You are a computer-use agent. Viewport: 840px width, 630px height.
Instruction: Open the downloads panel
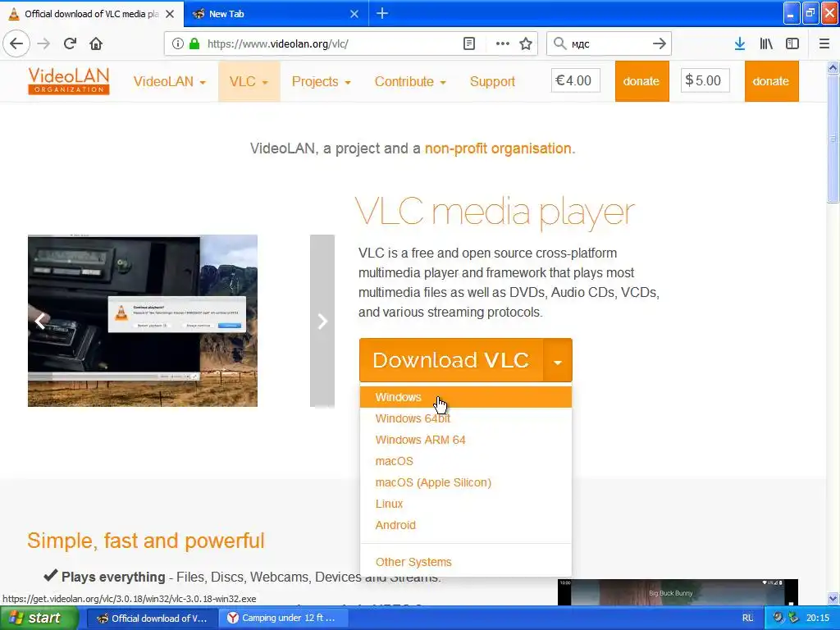pyautogui.click(x=740, y=44)
